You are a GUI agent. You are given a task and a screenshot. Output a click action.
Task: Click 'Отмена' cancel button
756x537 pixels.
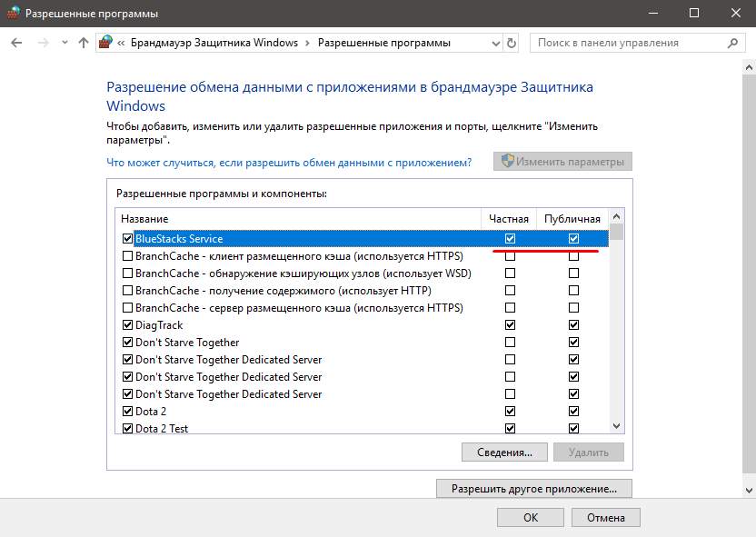pos(606,517)
